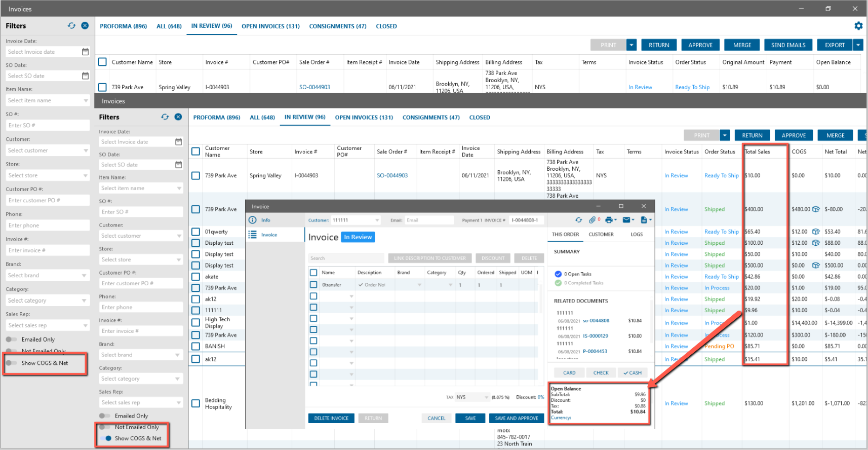Clear filters with X icon in outer Filters panel
This screenshot has width=868, height=450.
tap(85, 26)
